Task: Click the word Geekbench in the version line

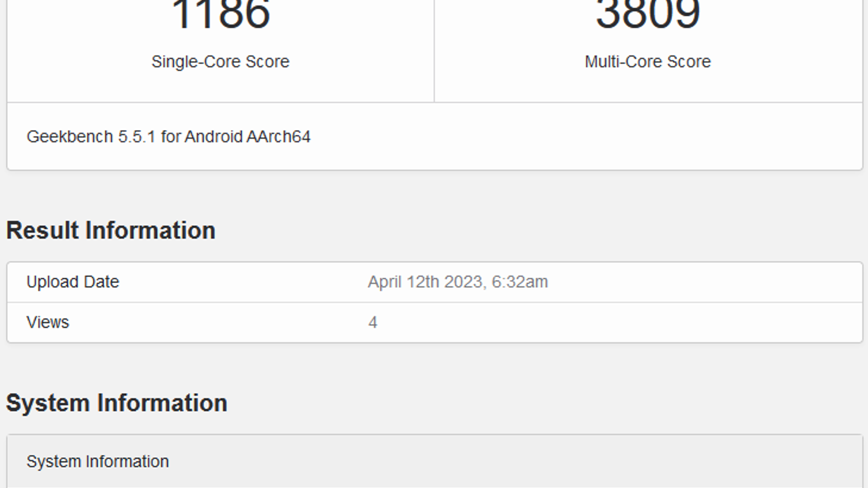Action: point(70,137)
